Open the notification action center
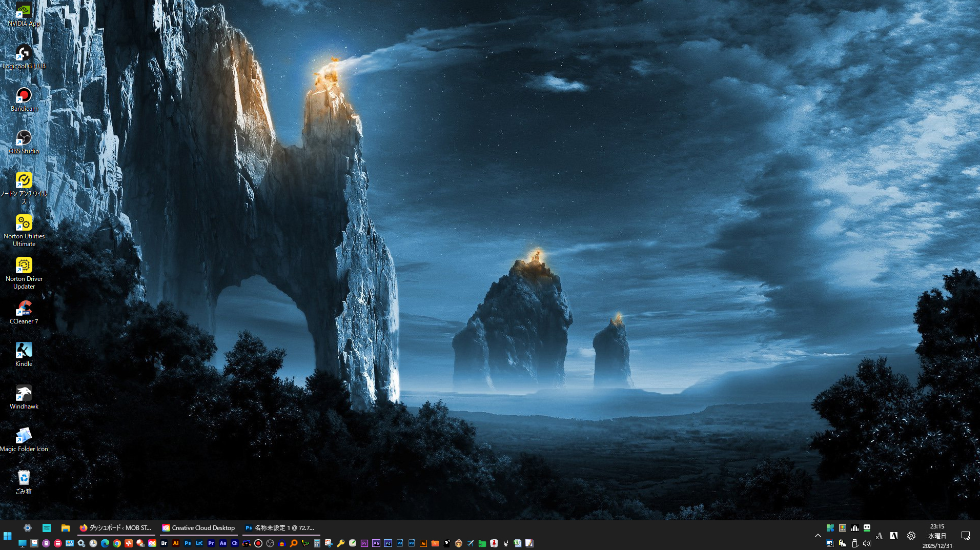The image size is (980, 550). pos(966,536)
